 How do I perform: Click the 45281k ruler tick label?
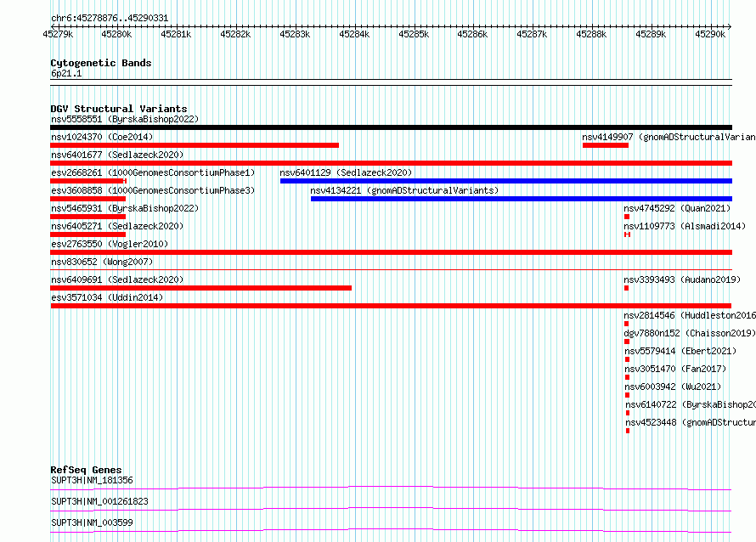176,34
